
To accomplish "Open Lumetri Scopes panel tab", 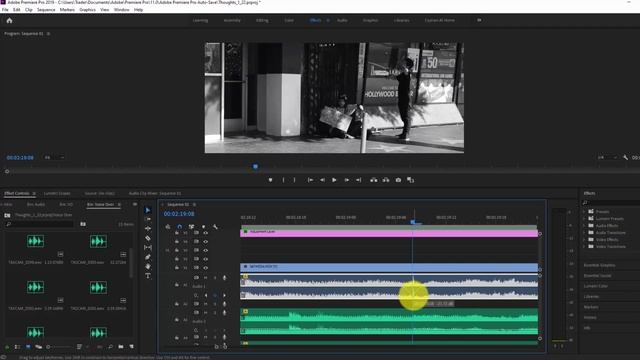I will [x=57, y=193].
